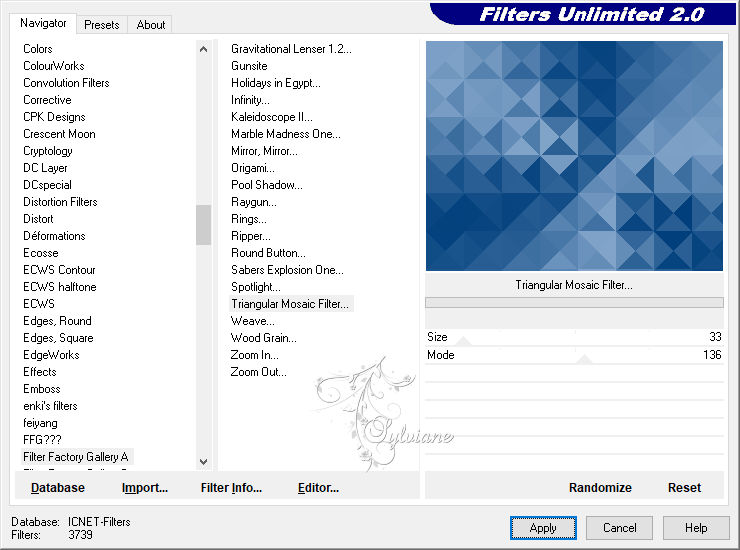Choose the Triangular Mosaic Filter entry
740x550 pixels.
290,304
